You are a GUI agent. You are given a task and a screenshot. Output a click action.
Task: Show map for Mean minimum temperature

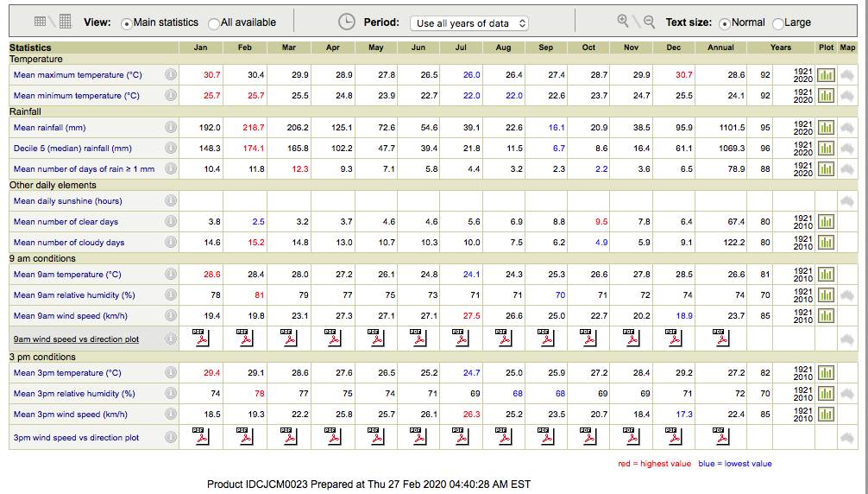click(847, 96)
